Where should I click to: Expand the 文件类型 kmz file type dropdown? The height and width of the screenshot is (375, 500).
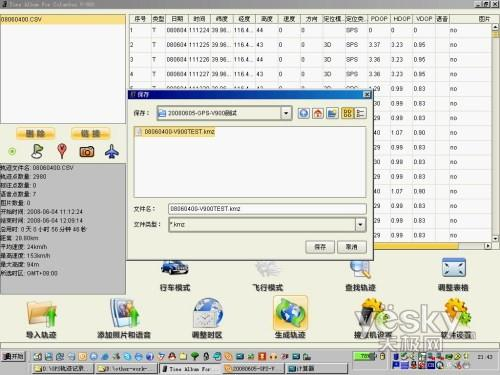pos(360,224)
